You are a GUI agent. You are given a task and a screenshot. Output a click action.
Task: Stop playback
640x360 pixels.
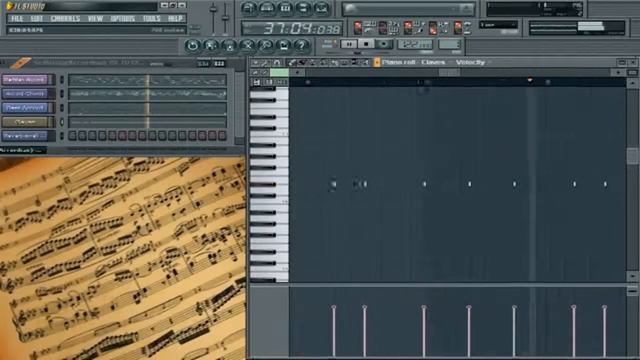366,44
